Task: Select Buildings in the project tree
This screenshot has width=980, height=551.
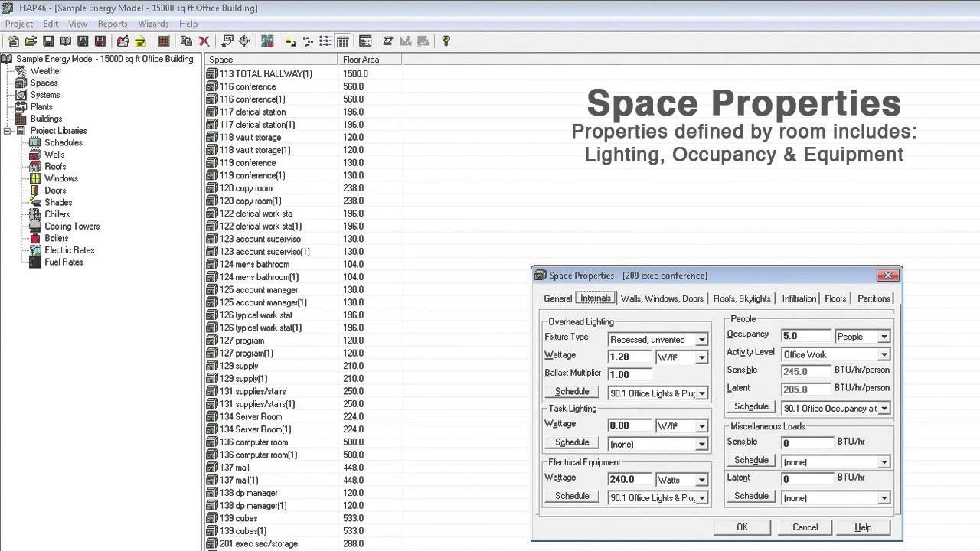Action: pos(46,119)
